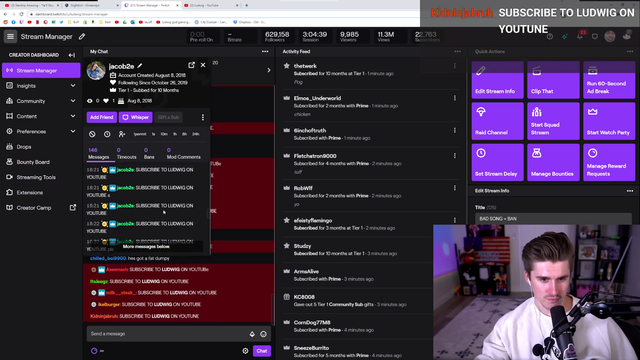Pop out the jacob2e user card

point(191,65)
